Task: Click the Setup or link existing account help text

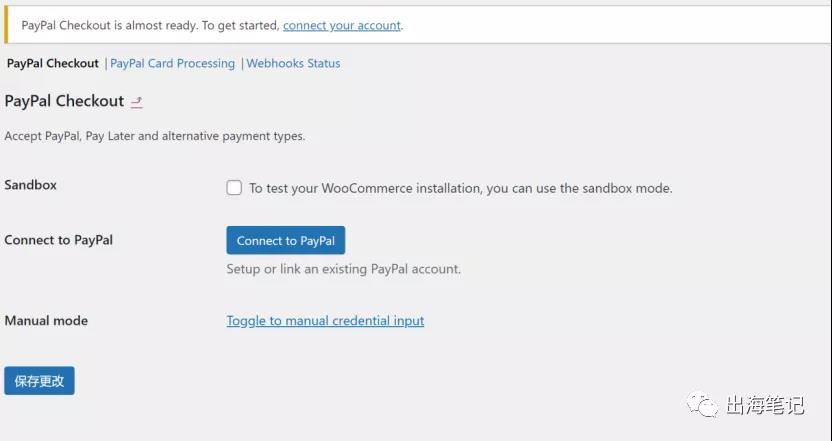Action: [343, 269]
